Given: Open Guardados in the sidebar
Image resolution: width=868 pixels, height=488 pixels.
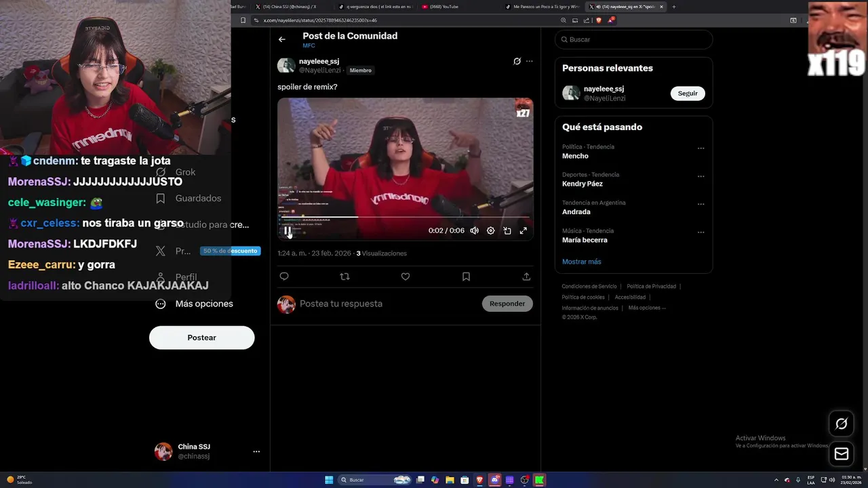Looking at the screenshot, I should click(x=189, y=199).
